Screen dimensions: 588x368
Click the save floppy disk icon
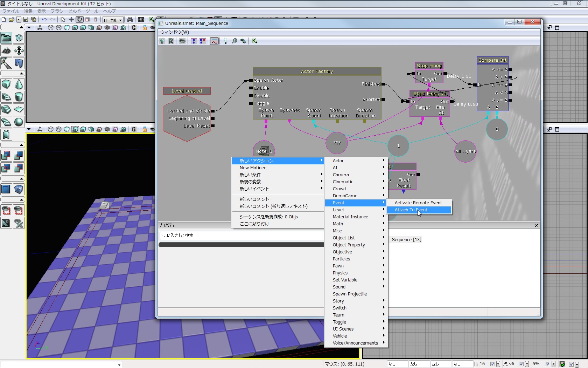26,20
